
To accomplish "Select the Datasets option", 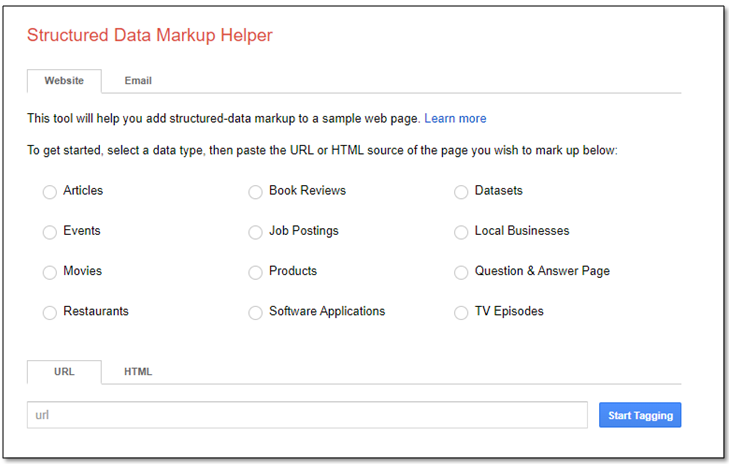I will 461,192.
